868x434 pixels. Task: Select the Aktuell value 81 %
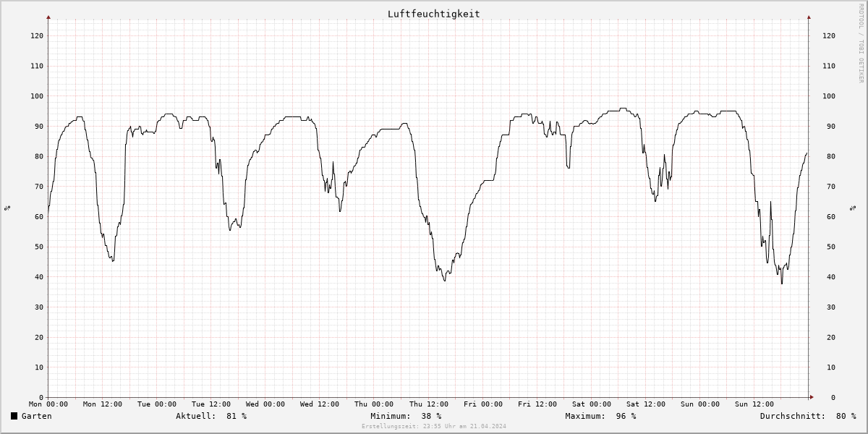[237, 416]
